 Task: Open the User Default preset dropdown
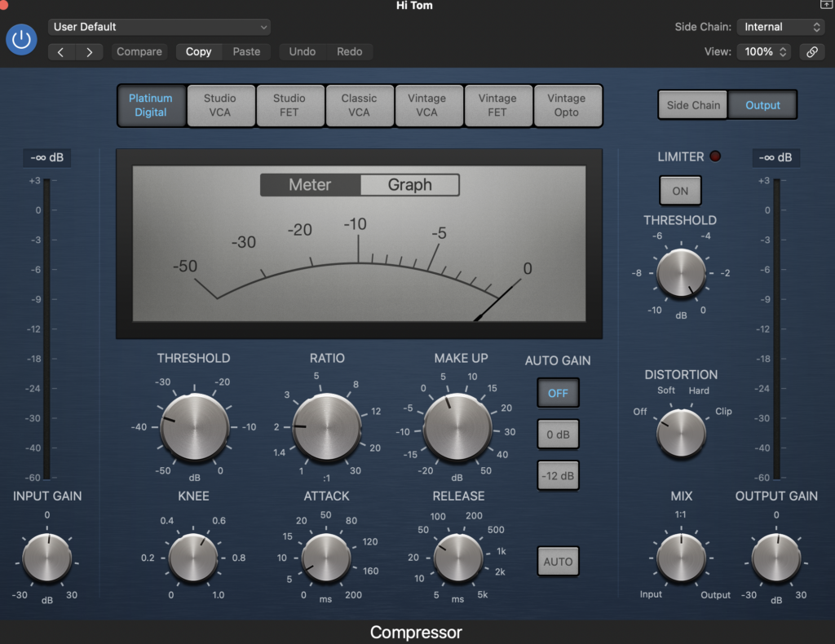[159, 27]
